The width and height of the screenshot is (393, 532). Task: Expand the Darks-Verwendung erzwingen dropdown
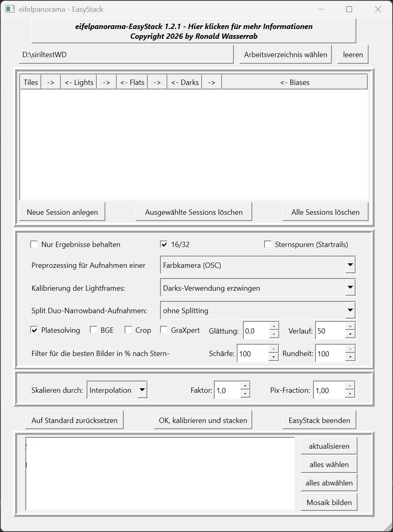(350, 288)
